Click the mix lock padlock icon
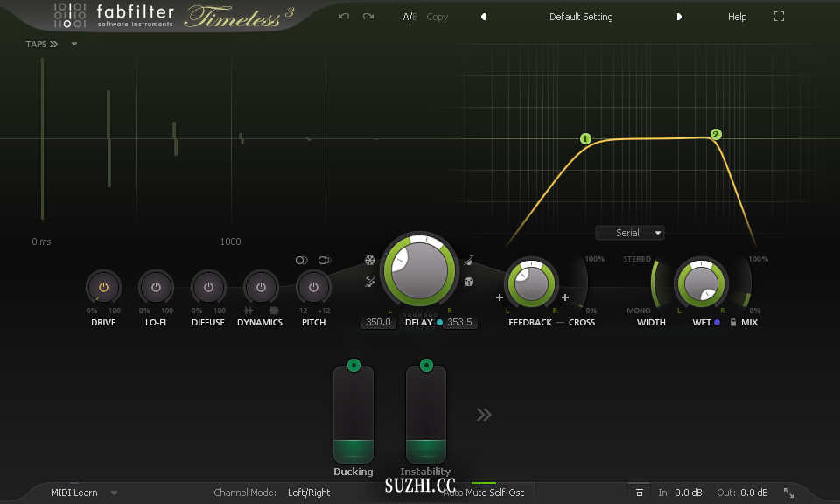This screenshot has width=840, height=504. pyautogui.click(x=733, y=323)
